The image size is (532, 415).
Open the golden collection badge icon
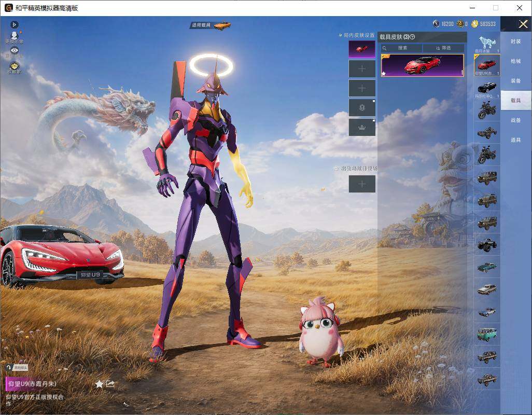tap(14, 67)
